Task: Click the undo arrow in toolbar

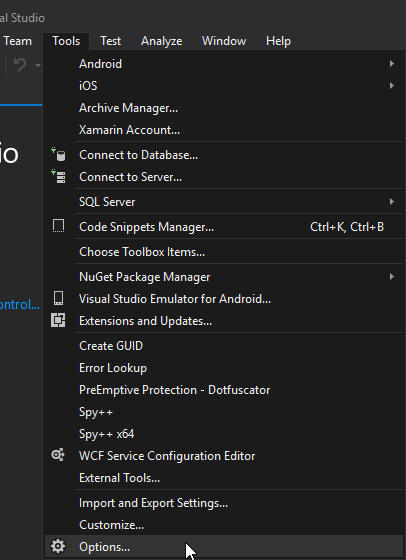Action: tap(20, 65)
